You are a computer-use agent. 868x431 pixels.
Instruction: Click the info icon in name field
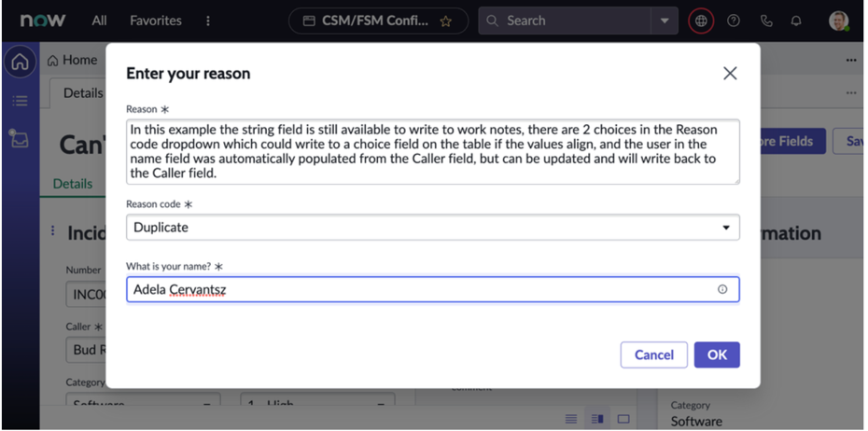tap(722, 289)
